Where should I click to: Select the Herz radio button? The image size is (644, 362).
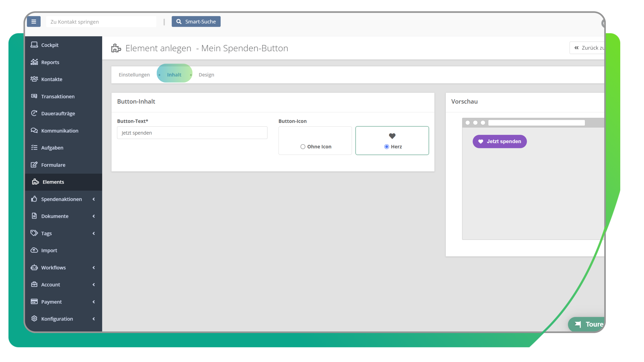(386, 147)
